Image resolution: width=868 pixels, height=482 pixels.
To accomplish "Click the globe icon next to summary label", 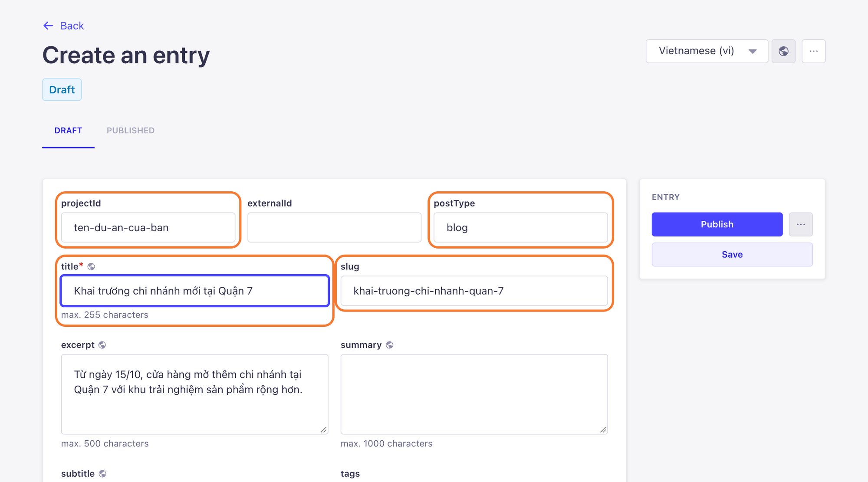I will pos(389,345).
